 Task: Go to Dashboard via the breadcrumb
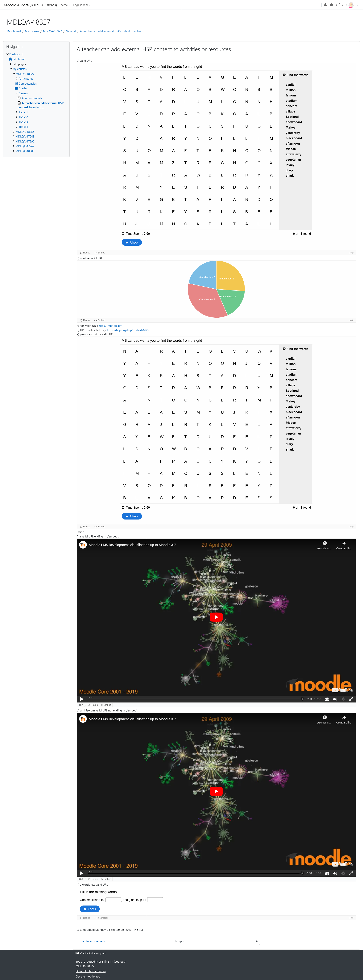14,31
